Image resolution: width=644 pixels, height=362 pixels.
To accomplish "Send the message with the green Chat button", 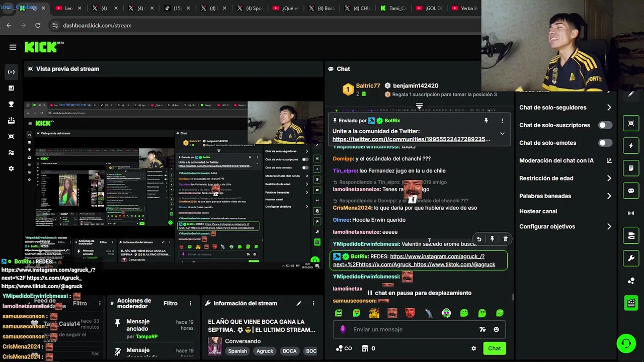I will [x=494, y=348].
